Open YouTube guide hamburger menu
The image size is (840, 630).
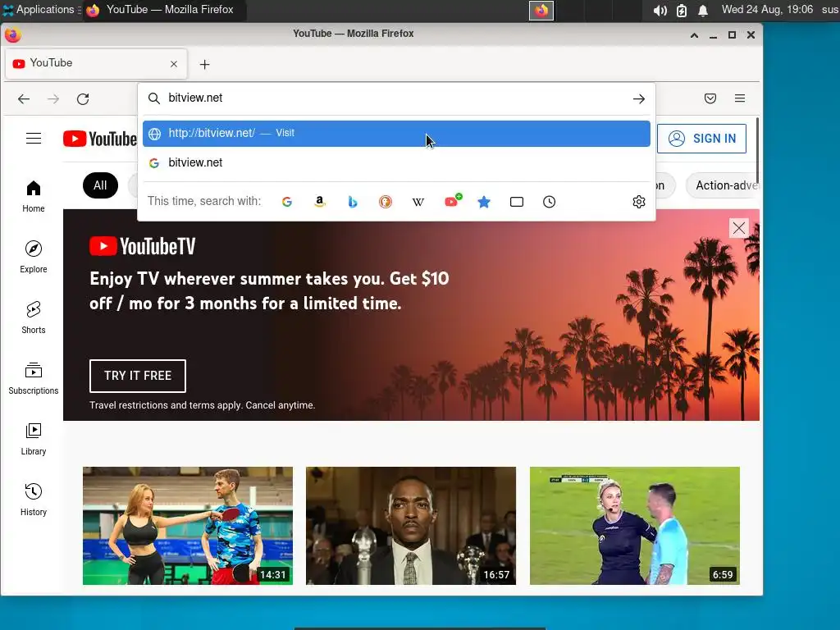(x=34, y=138)
